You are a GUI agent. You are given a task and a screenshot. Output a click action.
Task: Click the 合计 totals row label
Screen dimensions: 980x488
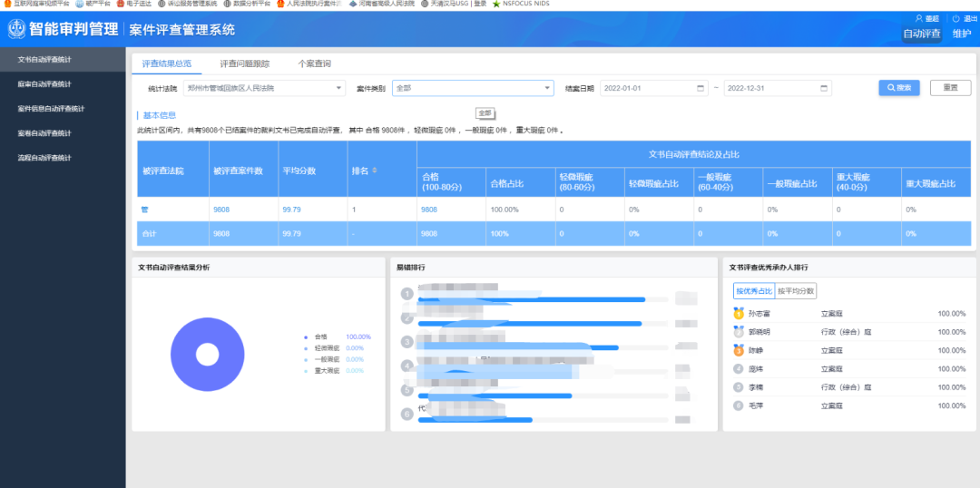click(x=148, y=234)
